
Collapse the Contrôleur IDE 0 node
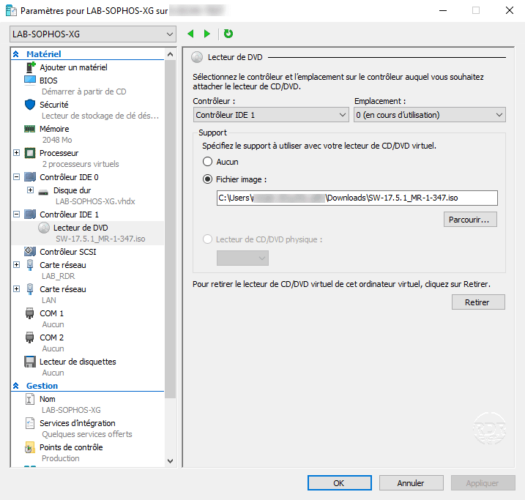(16, 176)
